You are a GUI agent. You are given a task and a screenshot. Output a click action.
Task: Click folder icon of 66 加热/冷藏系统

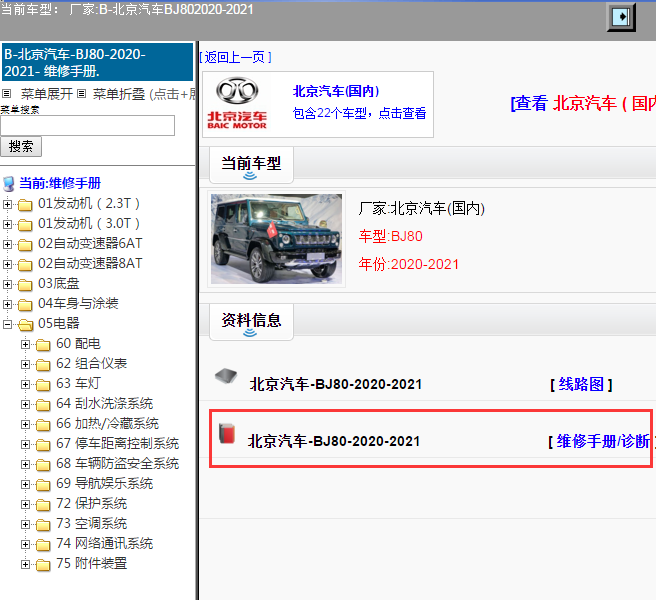click(43, 425)
